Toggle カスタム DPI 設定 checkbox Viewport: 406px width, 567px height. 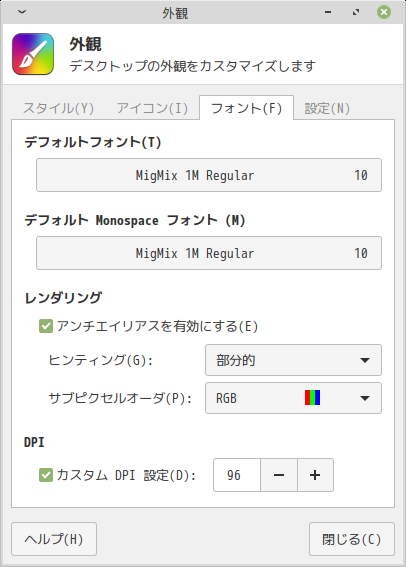(46, 475)
